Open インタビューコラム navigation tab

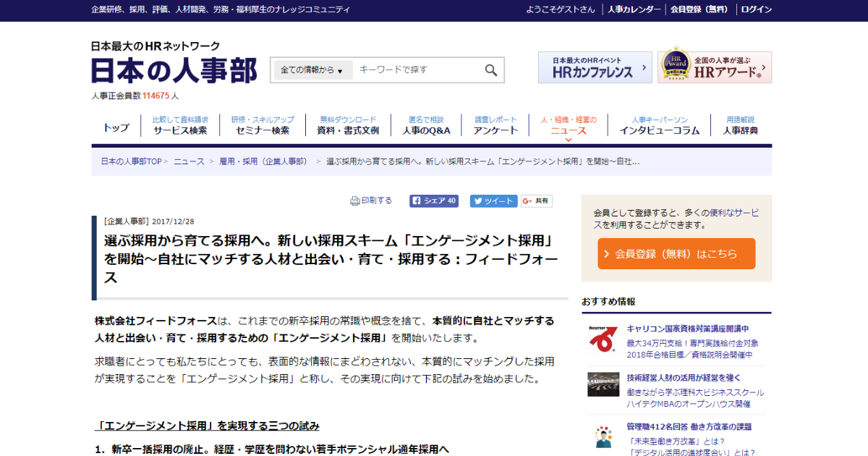[x=660, y=125]
